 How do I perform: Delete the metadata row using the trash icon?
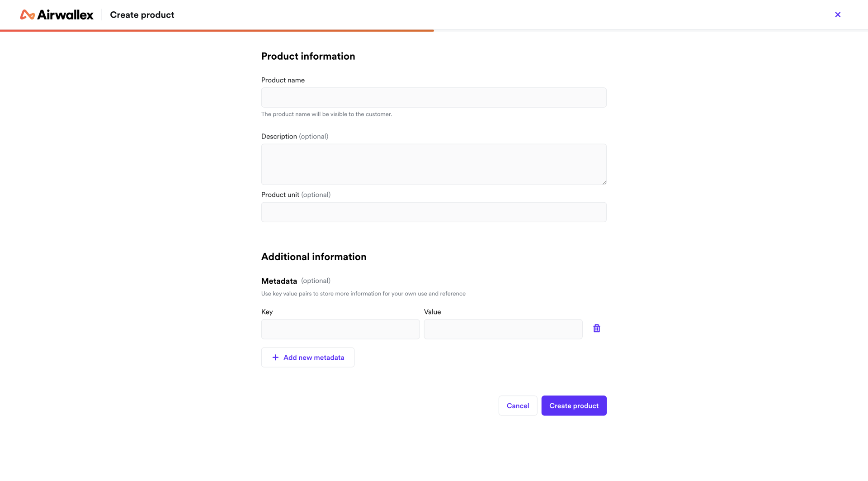point(596,328)
